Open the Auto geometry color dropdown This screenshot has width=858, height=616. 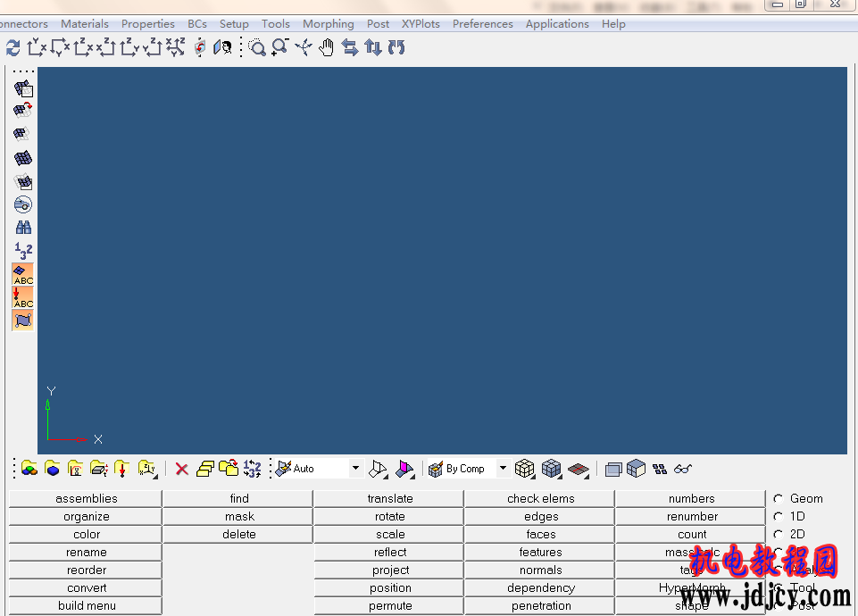(x=355, y=469)
